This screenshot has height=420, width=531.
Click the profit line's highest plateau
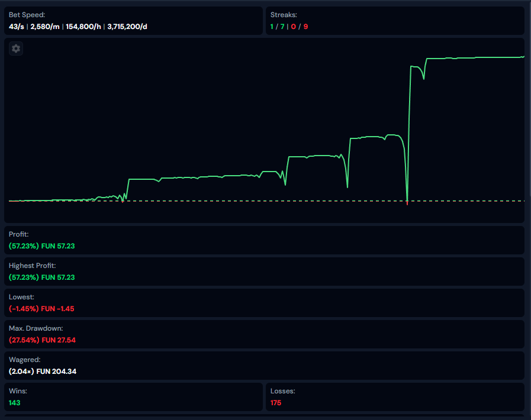474,58
